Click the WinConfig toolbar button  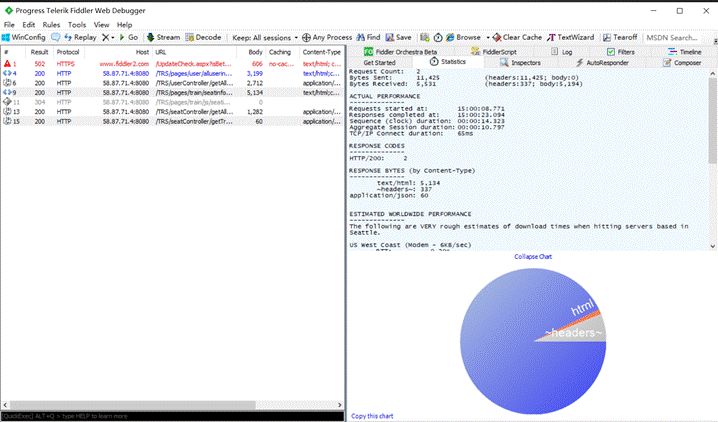coord(24,38)
